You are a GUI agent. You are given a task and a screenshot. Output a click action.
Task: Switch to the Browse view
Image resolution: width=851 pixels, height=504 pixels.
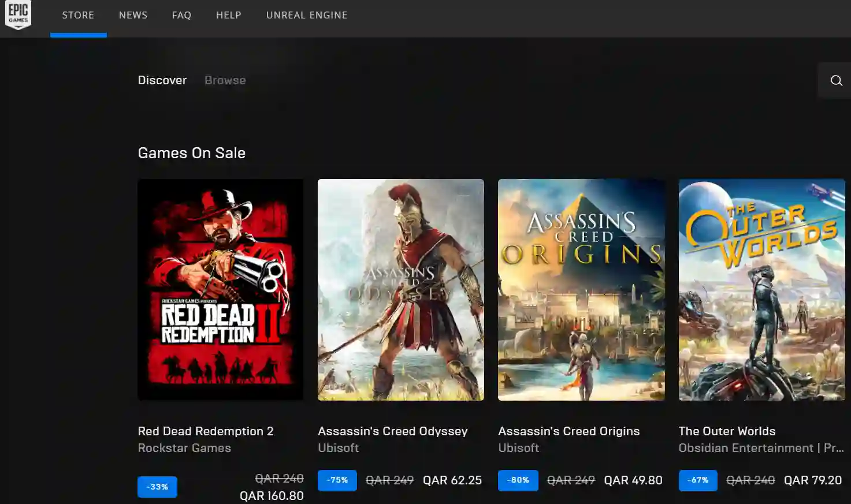(x=225, y=80)
